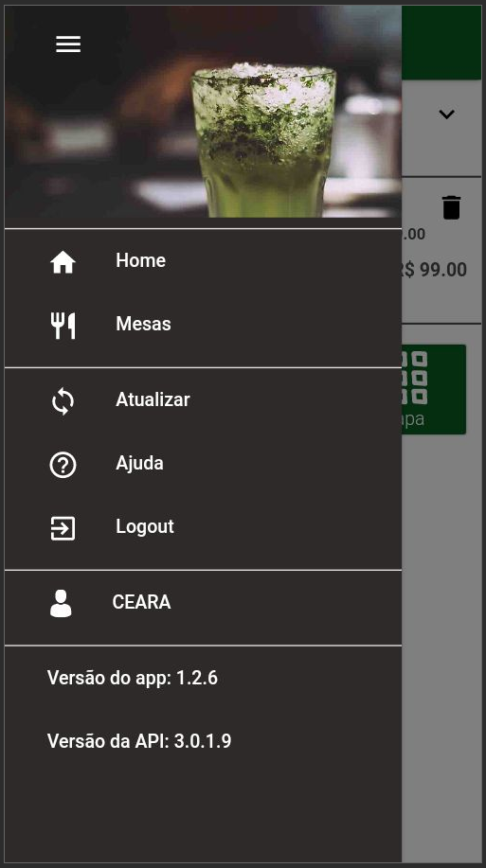Image resolution: width=486 pixels, height=868 pixels.
Task: Delete item using the trash can icon
Action: (x=451, y=207)
